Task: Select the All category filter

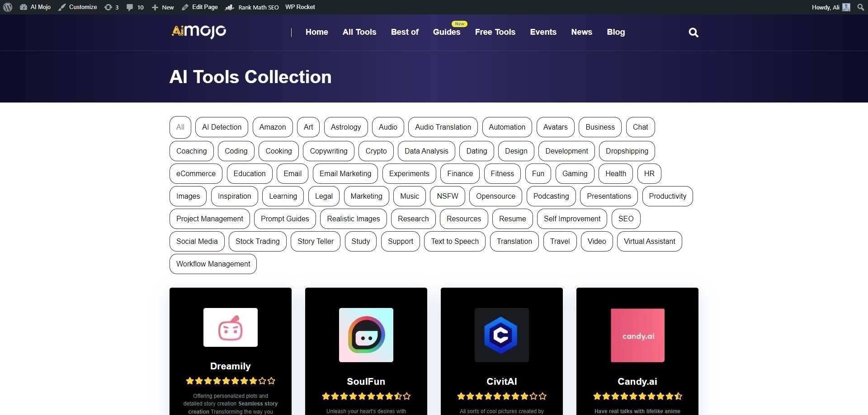Action: click(x=180, y=127)
